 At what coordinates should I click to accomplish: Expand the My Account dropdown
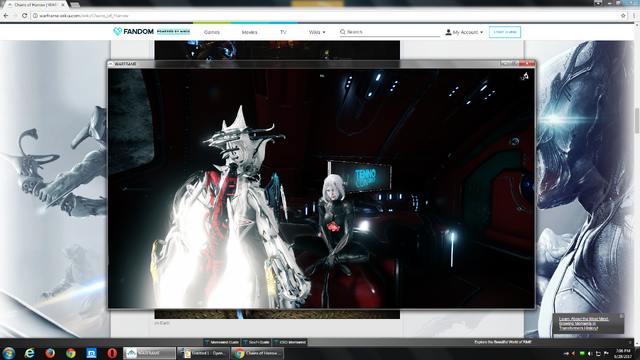click(464, 32)
